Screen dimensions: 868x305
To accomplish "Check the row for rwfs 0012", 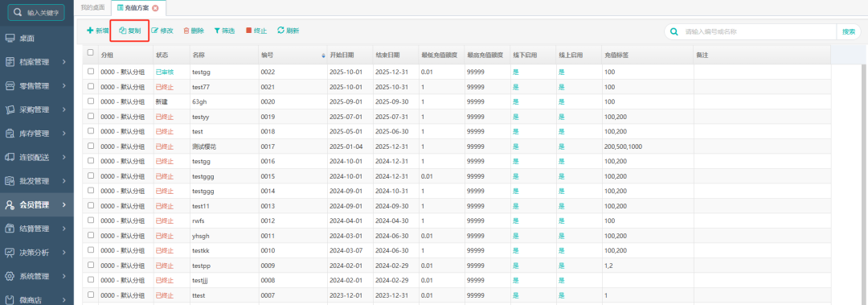I will [91, 221].
